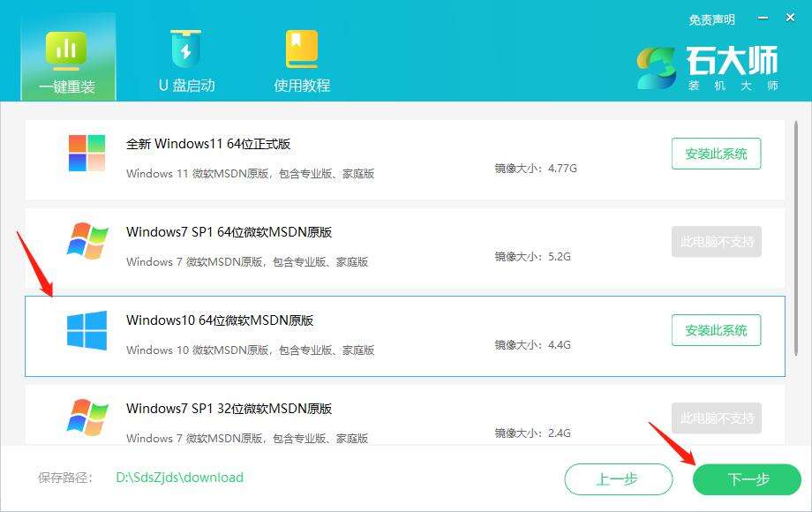Click the Windows 11 logo icon
Screen dimensions: 812x512
pyautogui.click(x=87, y=154)
